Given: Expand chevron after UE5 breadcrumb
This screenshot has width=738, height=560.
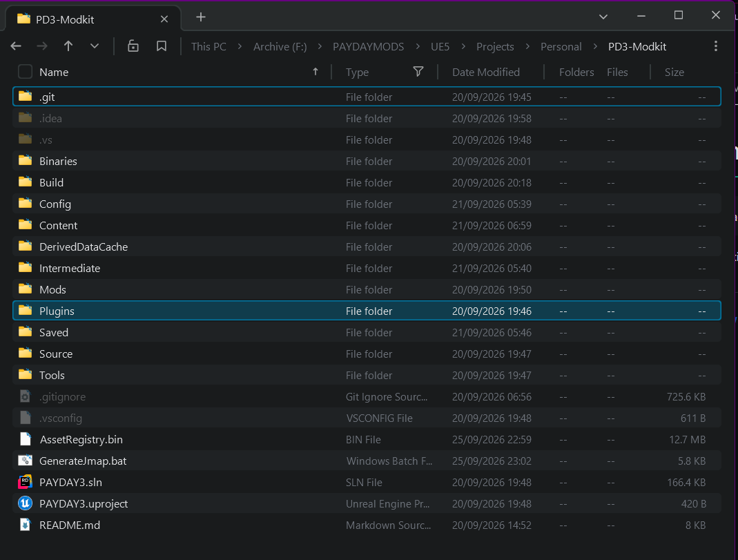Looking at the screenshot, I should pyautogui.click(x=463, y=46).
